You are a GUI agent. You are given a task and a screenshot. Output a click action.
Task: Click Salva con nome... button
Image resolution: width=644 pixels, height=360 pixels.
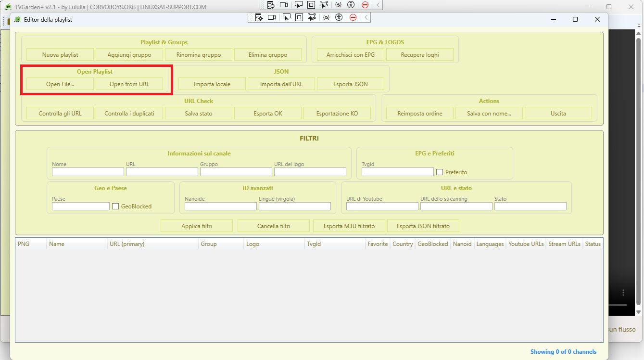(x=489, y=113)
